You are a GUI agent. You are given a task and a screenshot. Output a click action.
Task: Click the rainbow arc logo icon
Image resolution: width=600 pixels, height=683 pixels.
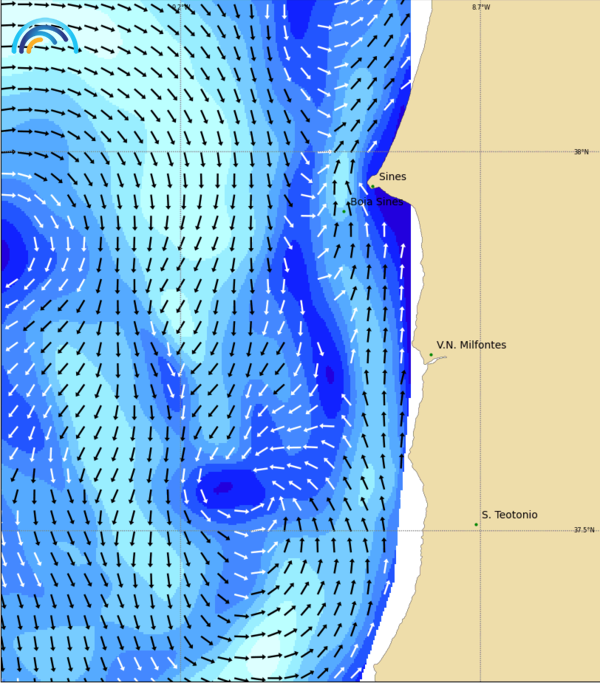[44, 35]
